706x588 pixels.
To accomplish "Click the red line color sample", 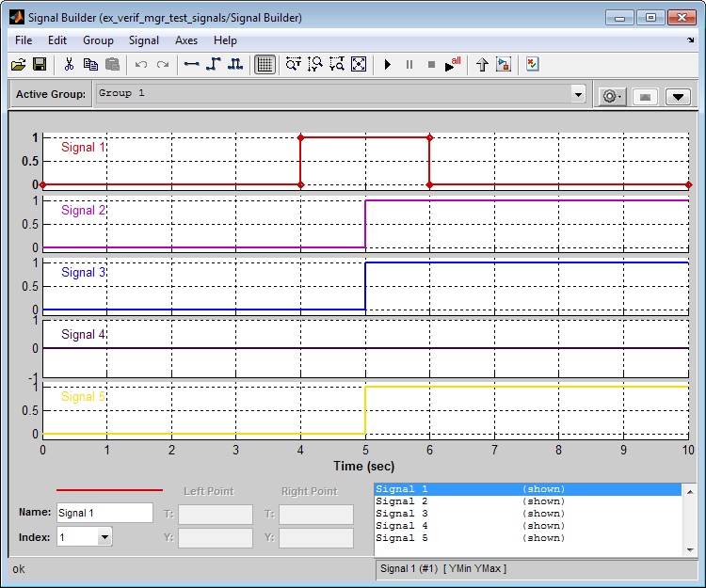I will point(109,490).
